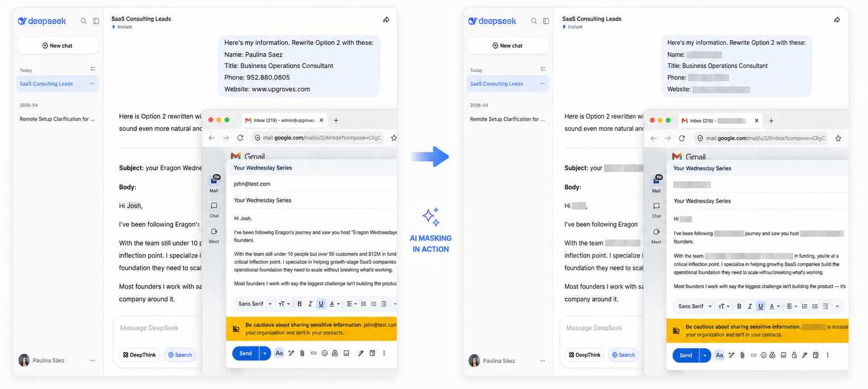Insert a link in the unmasked Gmail compose
Image resolution: width=868 pixels, height=389 pixels.
(x=313, y=353)
